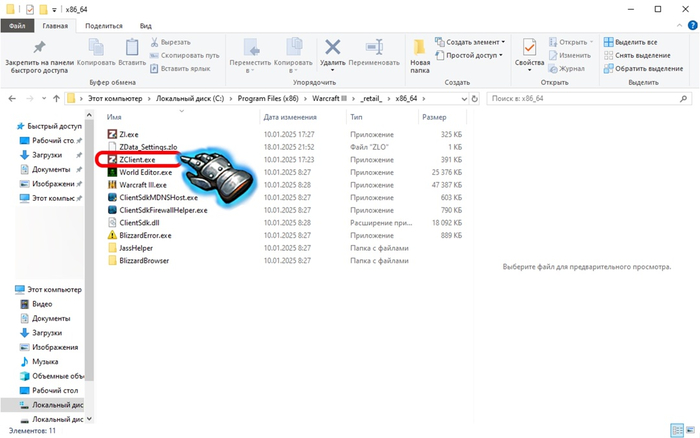Switch to the Вид ribbon tab

click(x=146, y=25)
